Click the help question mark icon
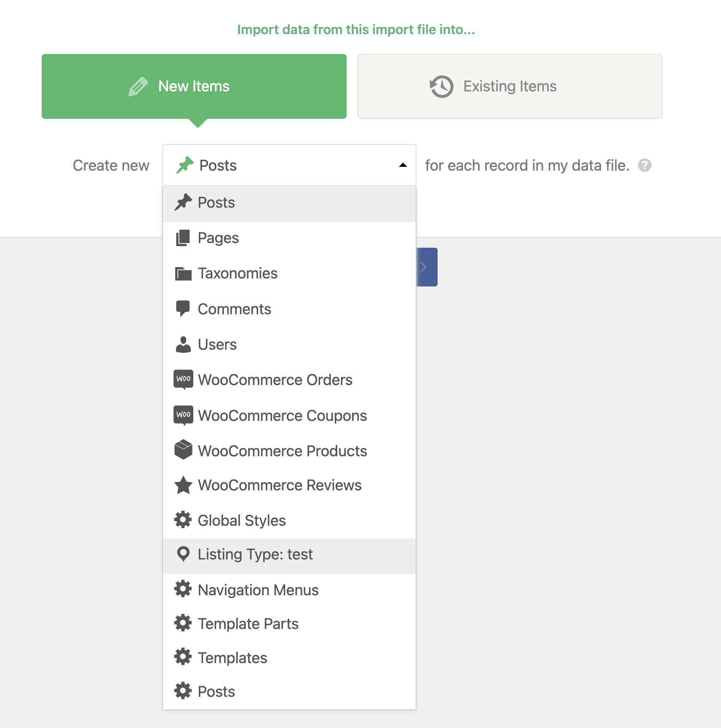 pos(644,165)
